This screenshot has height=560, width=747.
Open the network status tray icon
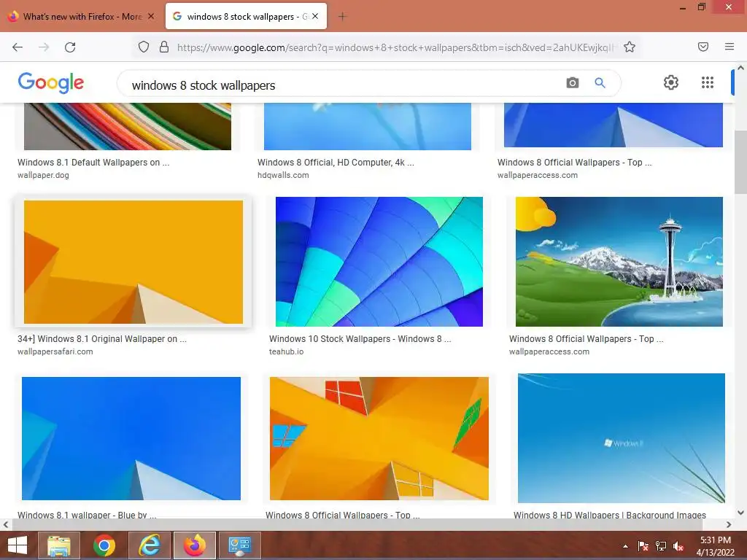point(661,546)
